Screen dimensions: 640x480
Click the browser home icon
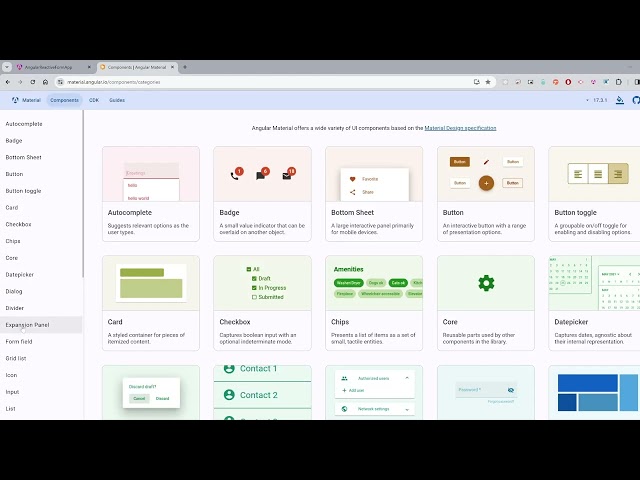[45, 82]
